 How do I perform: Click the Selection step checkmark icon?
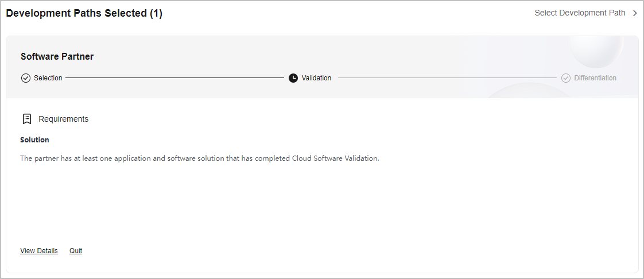[25, 78]
